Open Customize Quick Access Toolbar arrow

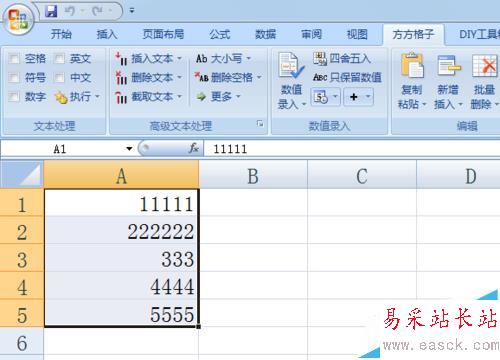click(132, 11)
